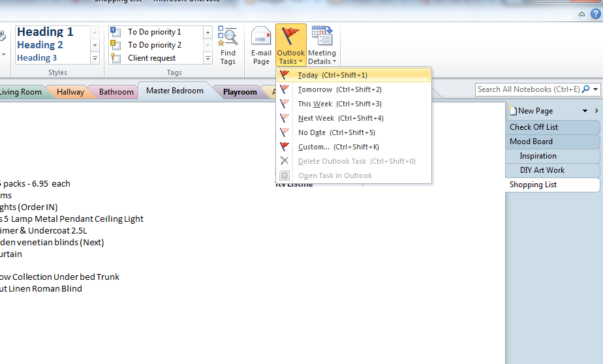Screen dimensions: 603x364
Task: Apply the Heading 3 style
Action: (x=37, y=57)
